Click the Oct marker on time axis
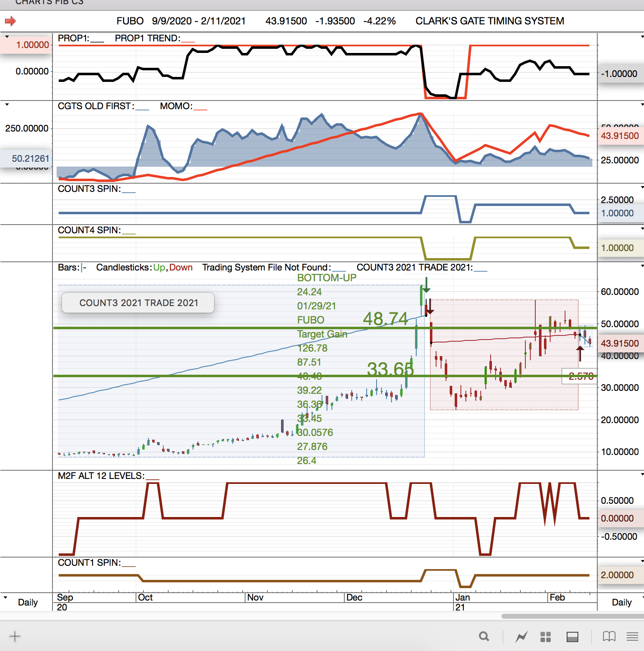The height and width of the screenshot is (651, 644). tap(145, 597)
